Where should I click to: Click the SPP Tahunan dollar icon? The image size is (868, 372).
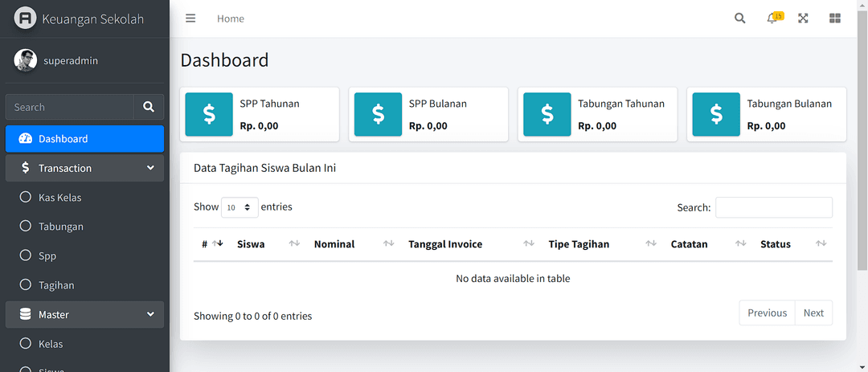[x=209, y=114]
